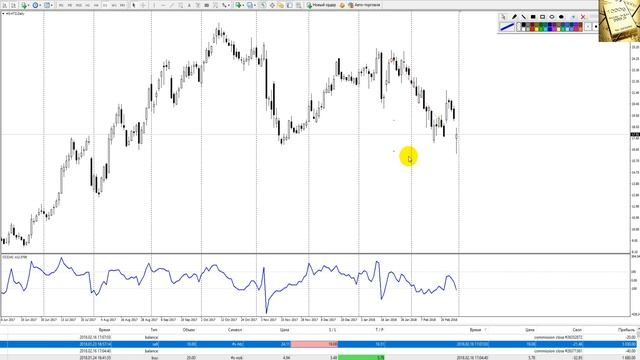Click the green T/P cell in buy row
The height and width of the screenshot is (360, 640).
tap(362, 358)
